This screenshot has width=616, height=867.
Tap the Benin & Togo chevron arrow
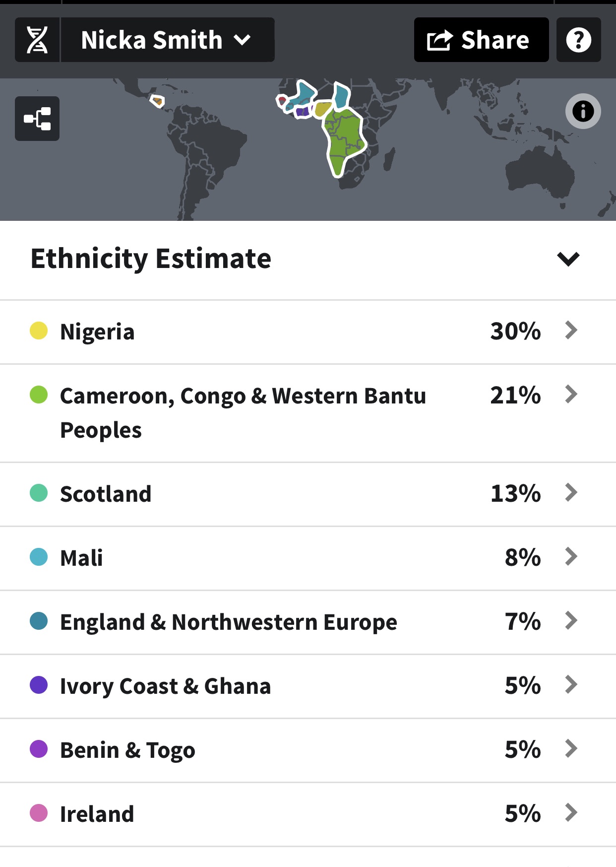[571, 749]
